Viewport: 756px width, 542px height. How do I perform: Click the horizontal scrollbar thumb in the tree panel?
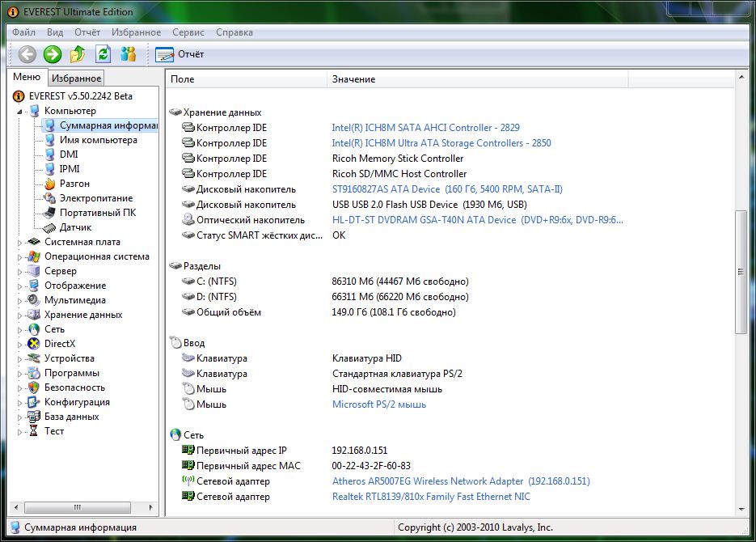coord(77,507)
